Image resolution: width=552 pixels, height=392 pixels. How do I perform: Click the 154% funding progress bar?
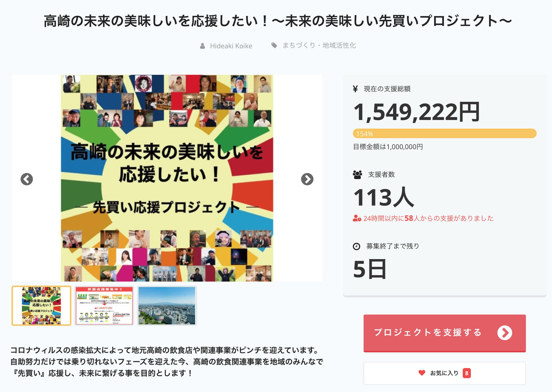(445, 133)
